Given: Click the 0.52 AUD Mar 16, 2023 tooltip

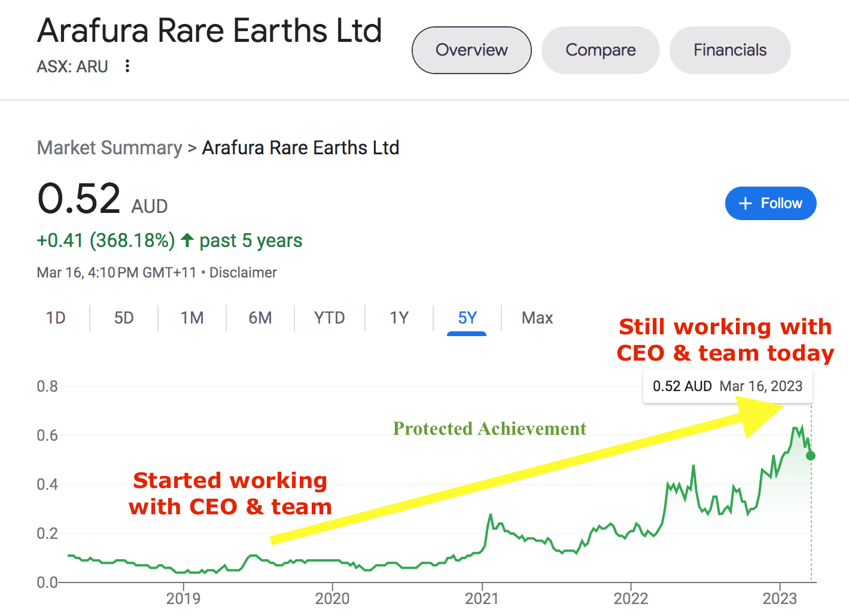Looking at the screenshot, I should pos(728,386).
